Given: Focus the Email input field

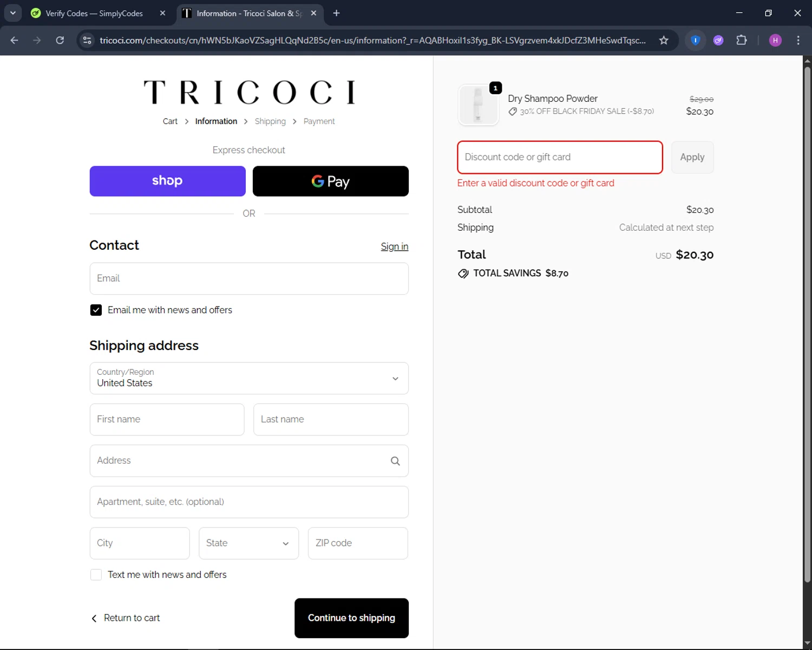Looking at the screenshot, I should point(249,278).
